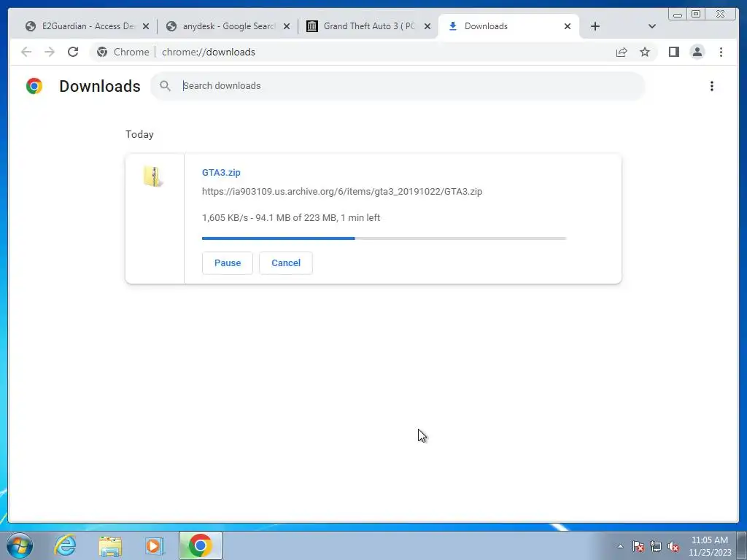Restore down the Chrome window
Image resolution: width=747 pixels, height=560 pixels.
695,15
